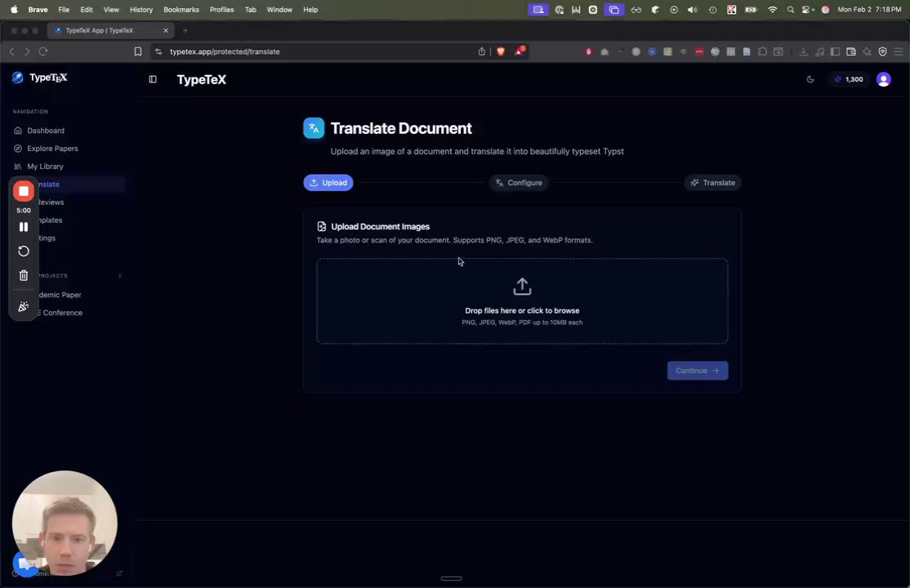
Task: Go forward with browser forward arrow
Action: click(x=27, y=51)
